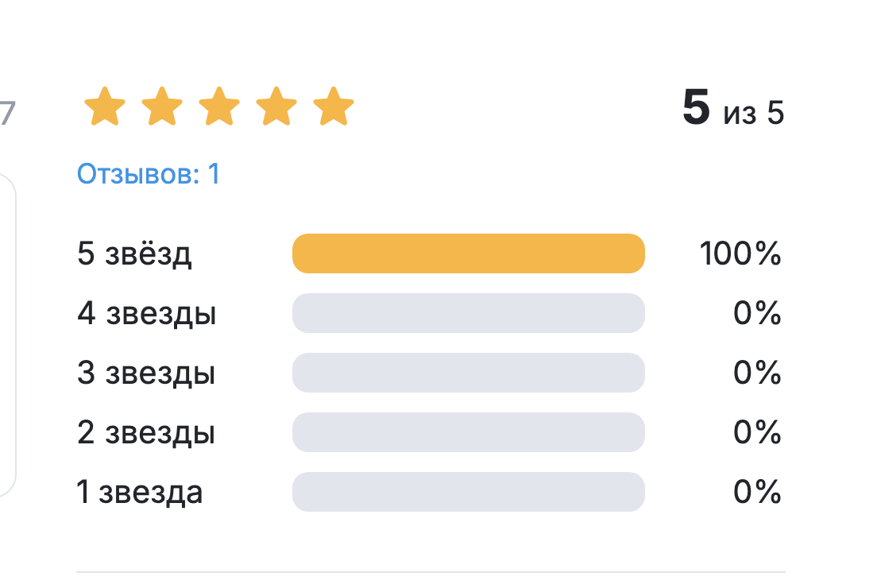Click the 0% value beside 4 звезды
Screen dimensions: 877x588
click(x=757, y=314)
